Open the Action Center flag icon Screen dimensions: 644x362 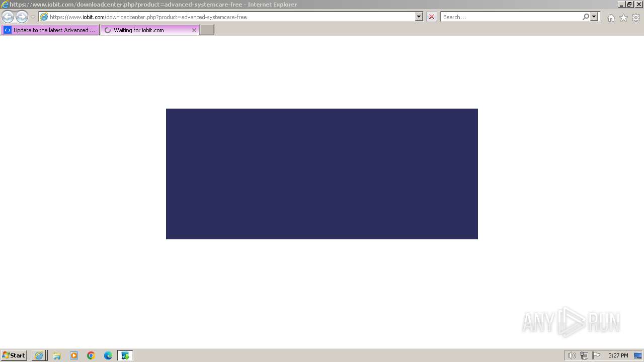click(x=596, y=355)
